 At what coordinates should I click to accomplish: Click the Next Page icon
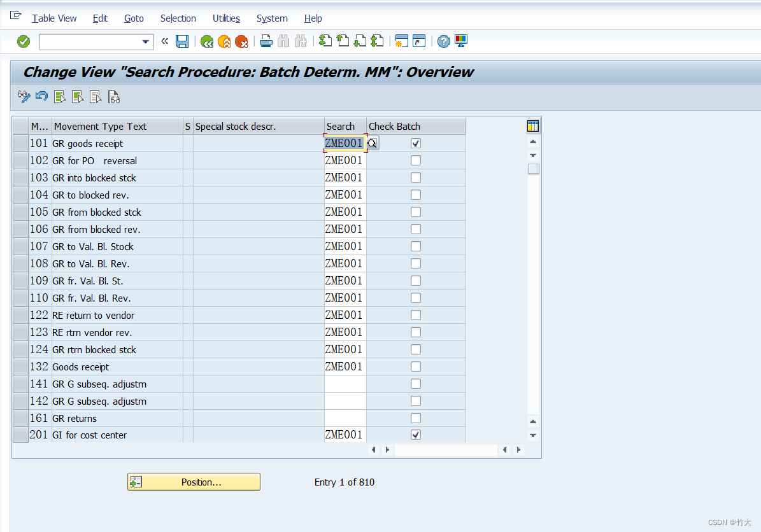(360, 41)
